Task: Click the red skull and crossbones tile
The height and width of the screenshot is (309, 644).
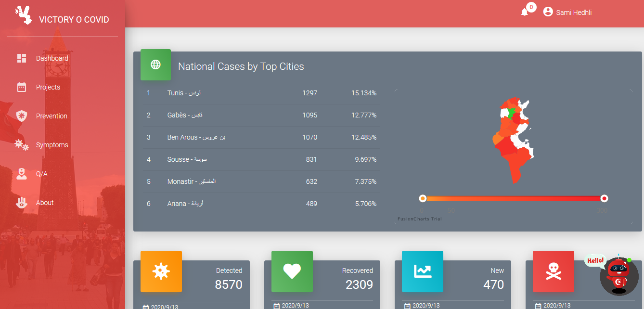Action: (x=554, y=271)
